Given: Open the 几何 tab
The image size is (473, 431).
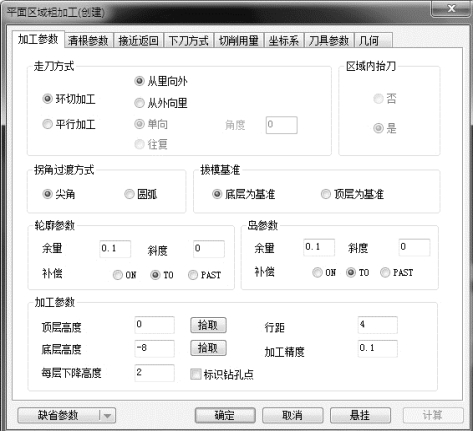Looking at the screenshot, I should pyautogui.click(x=373, y=41).
